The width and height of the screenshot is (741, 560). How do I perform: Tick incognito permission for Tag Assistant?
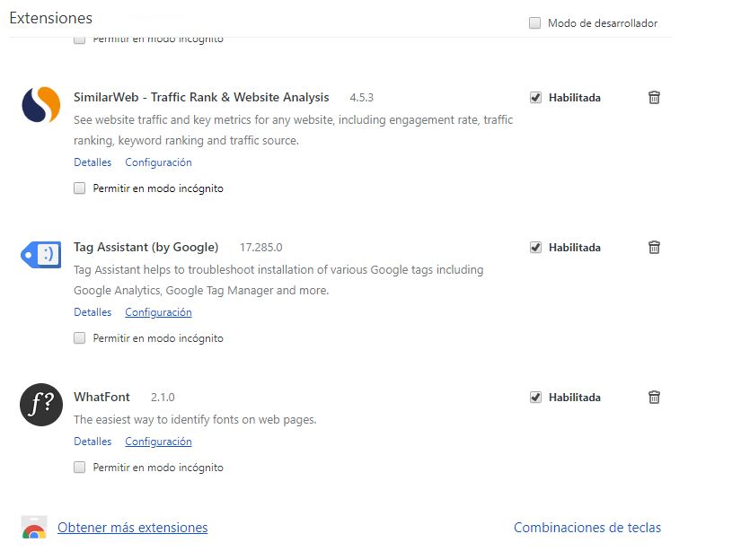tap(79, 338)
